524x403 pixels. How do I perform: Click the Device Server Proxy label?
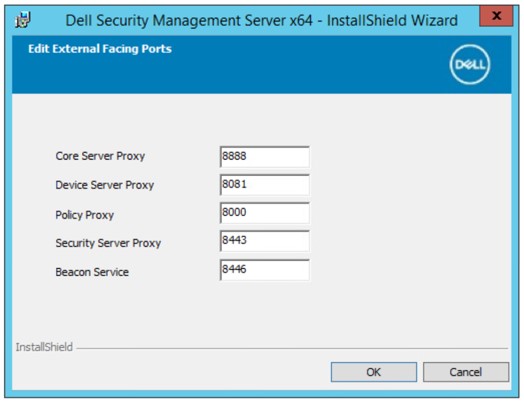(105, 185)
